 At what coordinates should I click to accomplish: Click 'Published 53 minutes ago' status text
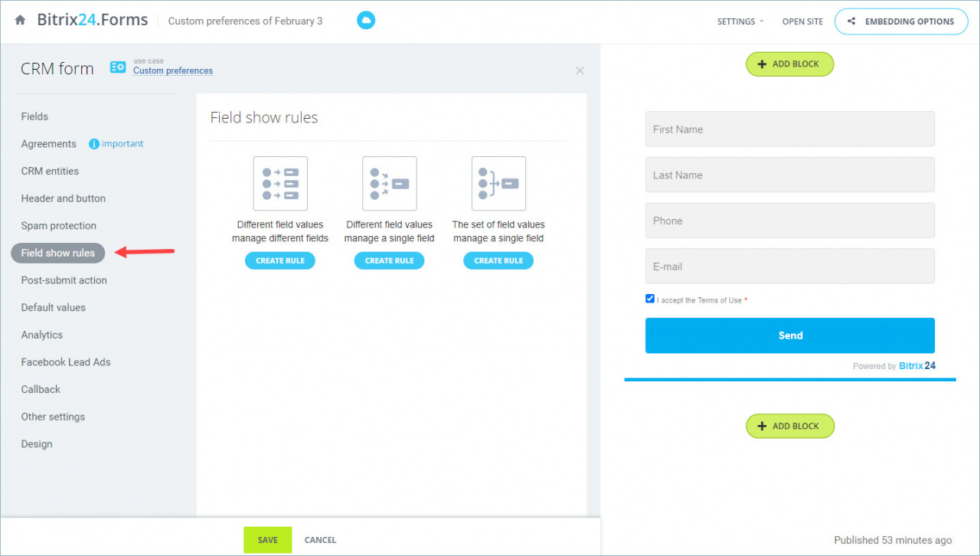(x=893, y=540)
